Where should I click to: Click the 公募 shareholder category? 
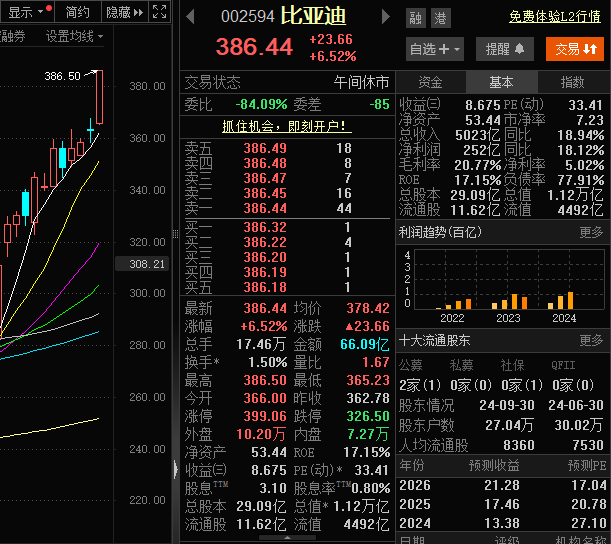pyautogui.click(x=411, y=366)
